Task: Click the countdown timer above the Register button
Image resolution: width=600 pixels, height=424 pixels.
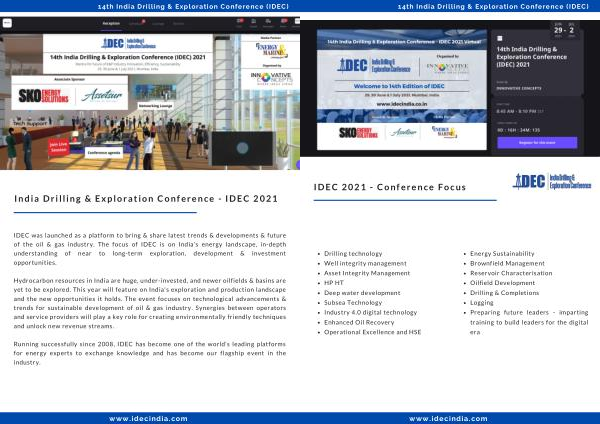Action: (518, 130)
